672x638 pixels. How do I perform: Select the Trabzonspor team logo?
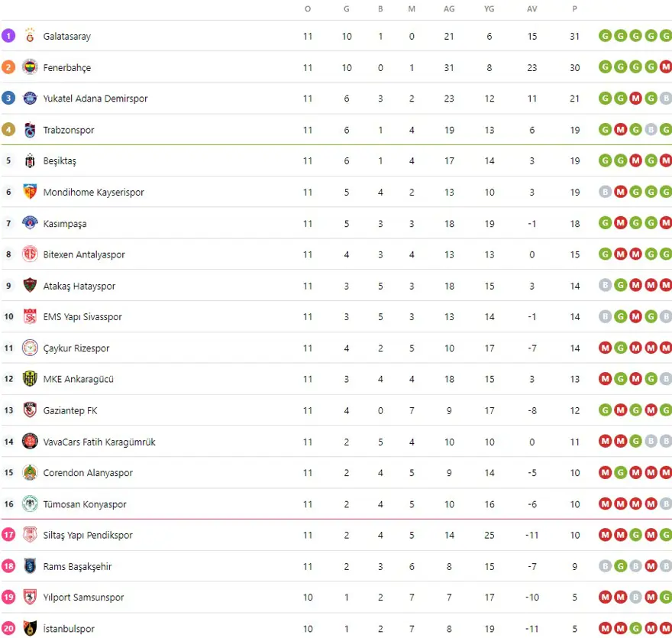30,130
